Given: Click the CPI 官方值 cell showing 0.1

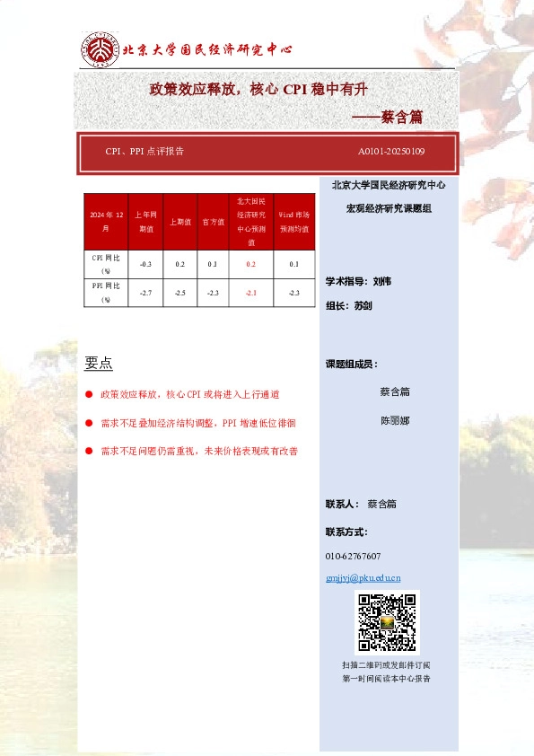Looking at the screenshot, I should pos(213,264).
